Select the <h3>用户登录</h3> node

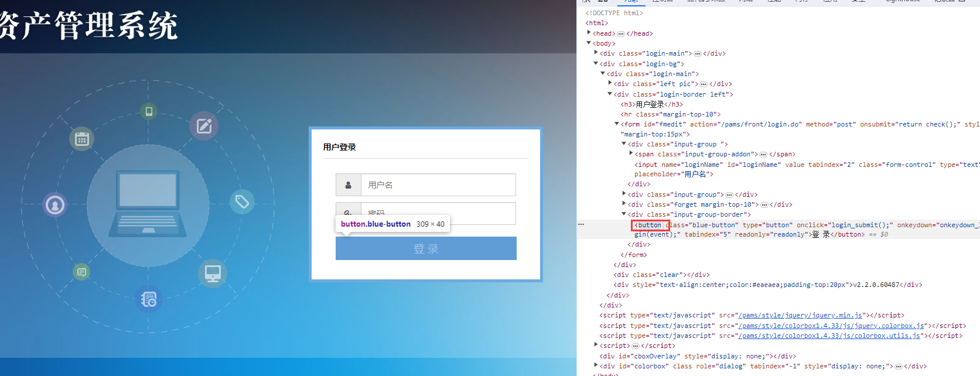[651, 104]
